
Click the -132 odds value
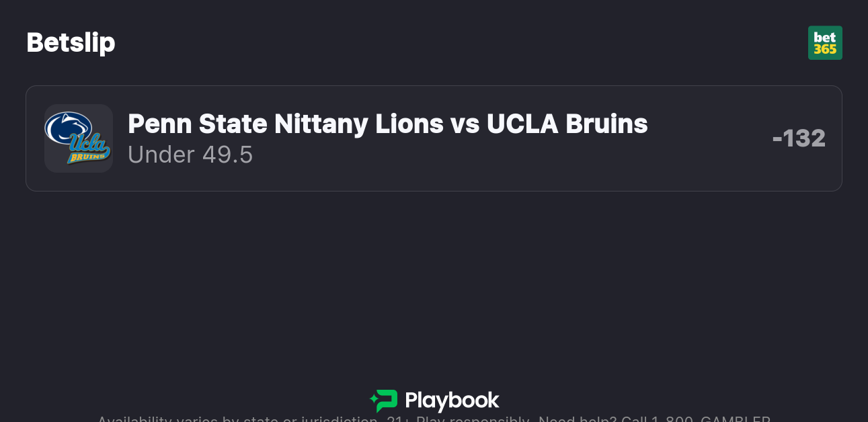(799, 138)
